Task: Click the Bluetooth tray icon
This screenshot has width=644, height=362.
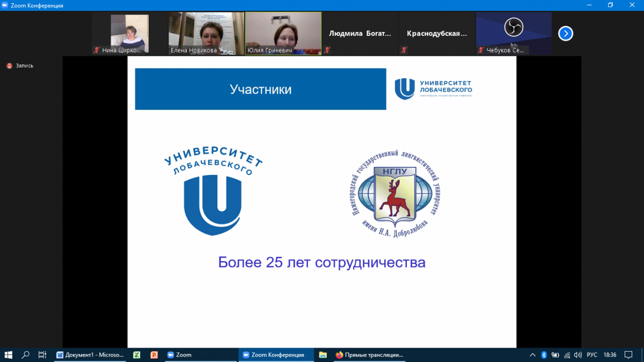Action: point(544,354)
